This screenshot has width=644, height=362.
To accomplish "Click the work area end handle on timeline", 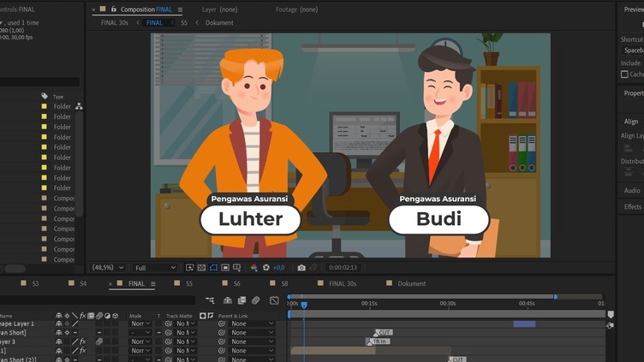I will click(x=555, y=296).
